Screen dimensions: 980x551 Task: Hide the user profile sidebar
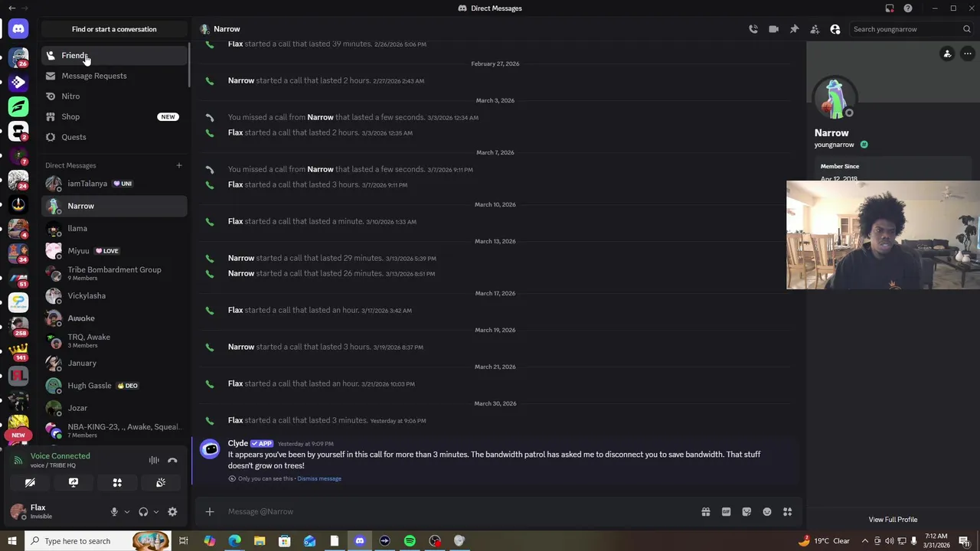click(x=835, y=29)
